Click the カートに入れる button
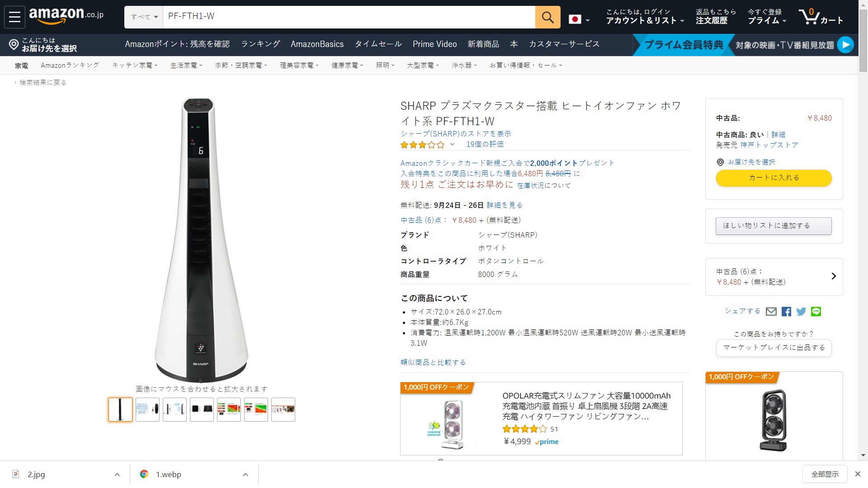 tap(773, 178)
